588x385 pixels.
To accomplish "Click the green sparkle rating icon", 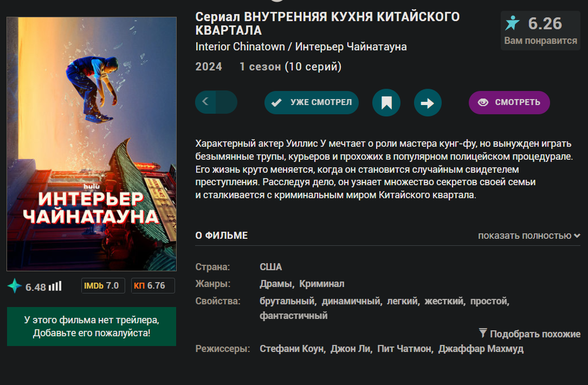I will coord(15,286).
